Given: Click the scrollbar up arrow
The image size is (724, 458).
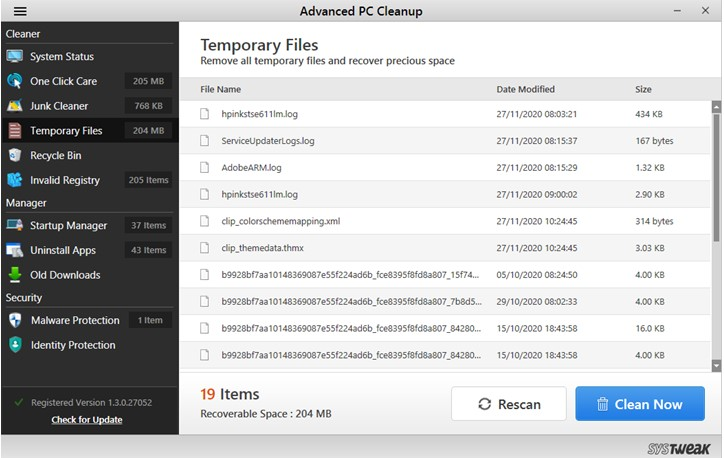Looking at the screenshot, I should [716, 107].
